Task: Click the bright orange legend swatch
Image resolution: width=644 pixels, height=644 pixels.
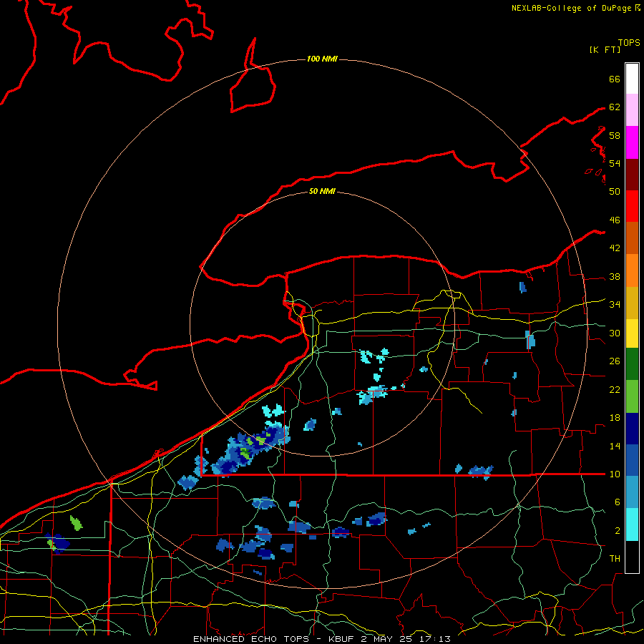Action: pyautogui.click(x=632, y=270)
